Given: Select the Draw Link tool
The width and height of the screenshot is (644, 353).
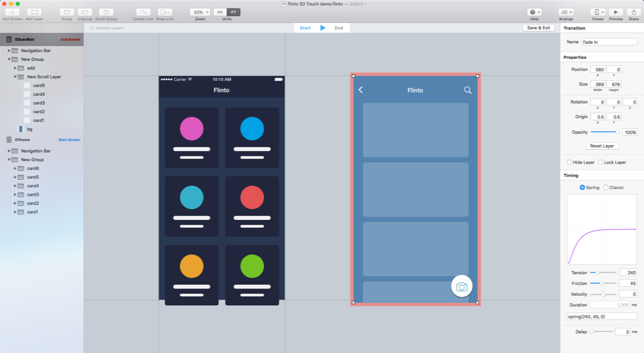Looking at the screenshot, I should pyautogui.click(x=165, y=12).
